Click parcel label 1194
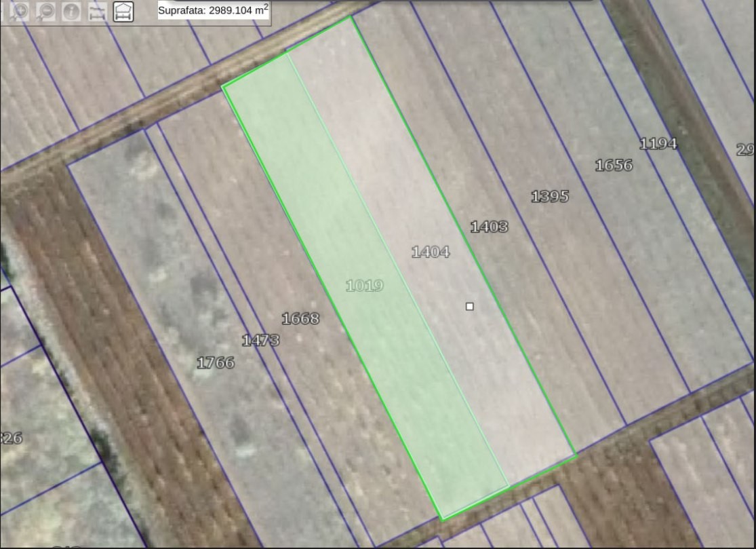Image resolution: width=756 pixels, height=549 pixels. [x=658, y=144]
